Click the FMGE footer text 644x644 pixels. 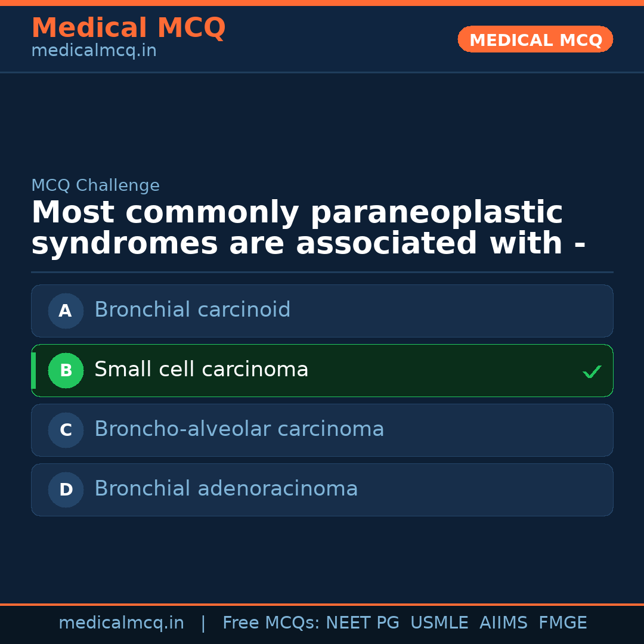click(562, 623)
